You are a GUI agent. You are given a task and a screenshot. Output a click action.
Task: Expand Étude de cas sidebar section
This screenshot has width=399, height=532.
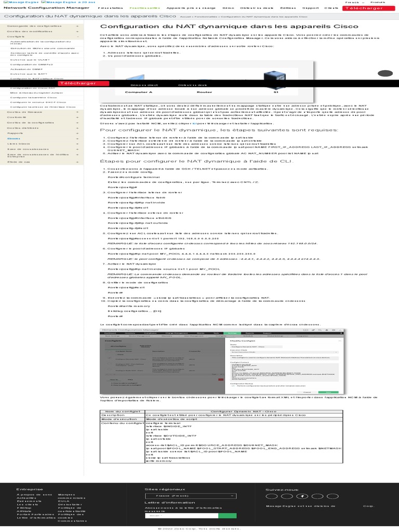pyautogui.click(x=42, y=162)
